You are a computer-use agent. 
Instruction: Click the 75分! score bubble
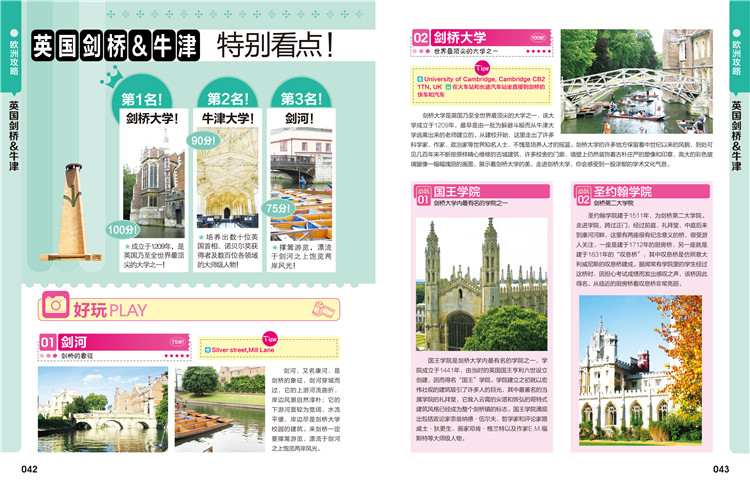point(278,208)
